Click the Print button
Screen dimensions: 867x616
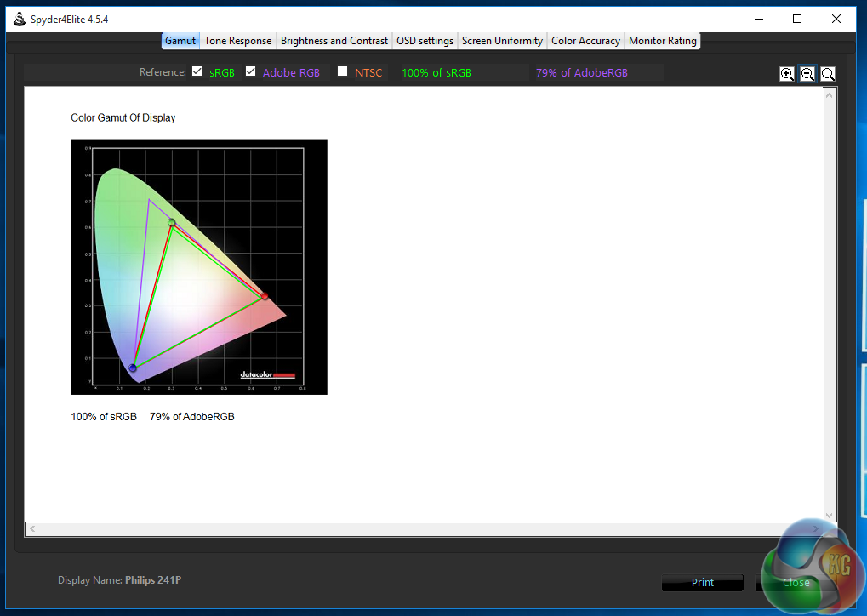coord(702,583)
